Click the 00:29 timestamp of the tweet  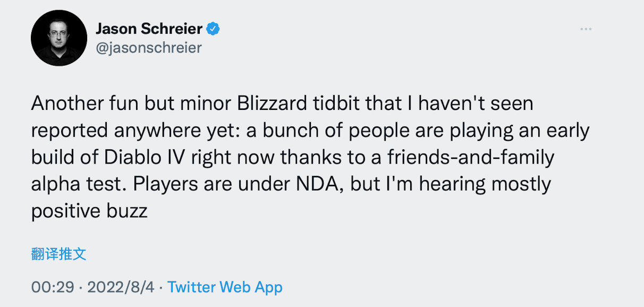(52, 287)
